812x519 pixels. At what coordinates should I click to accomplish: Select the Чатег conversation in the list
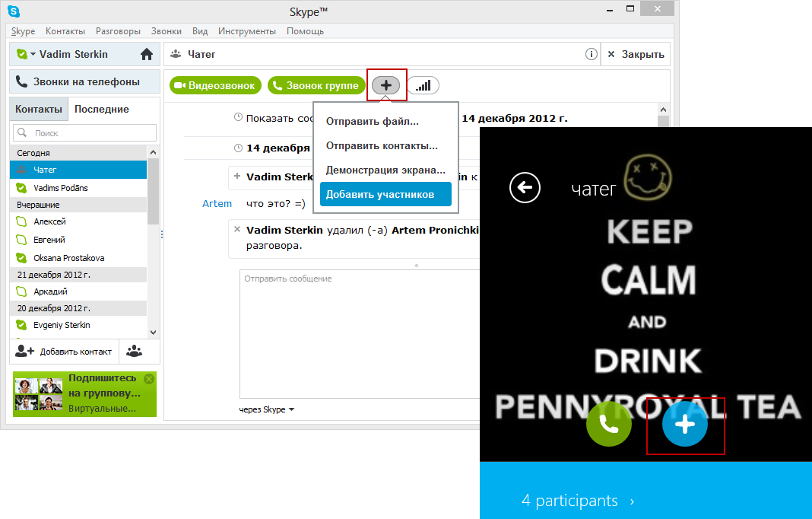pos(78,170)
